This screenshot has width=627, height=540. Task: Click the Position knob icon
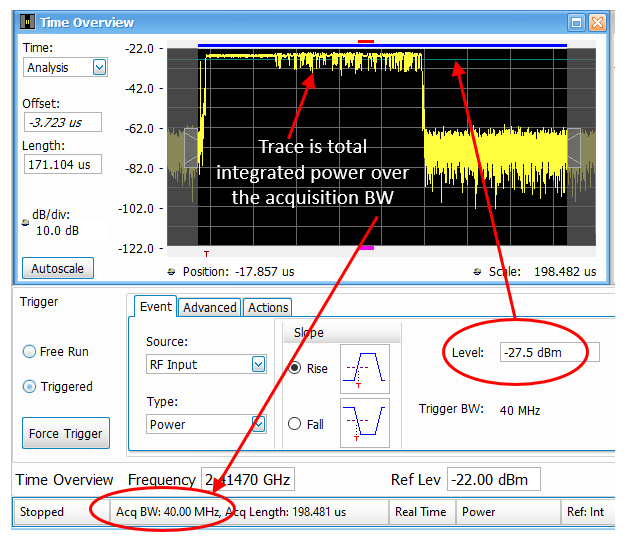(171, 272)
